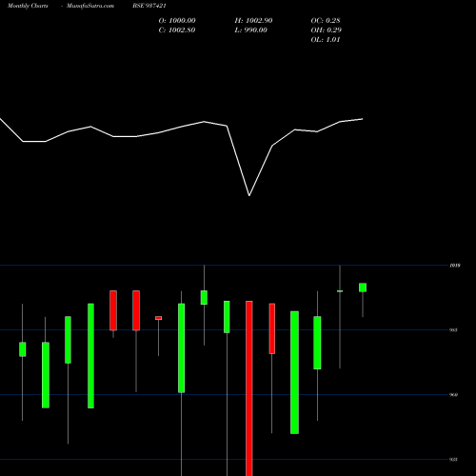Click the "Monthly Charts" title text
The height and width of the screenshot is (476, 476).
(x=28, y=6)
